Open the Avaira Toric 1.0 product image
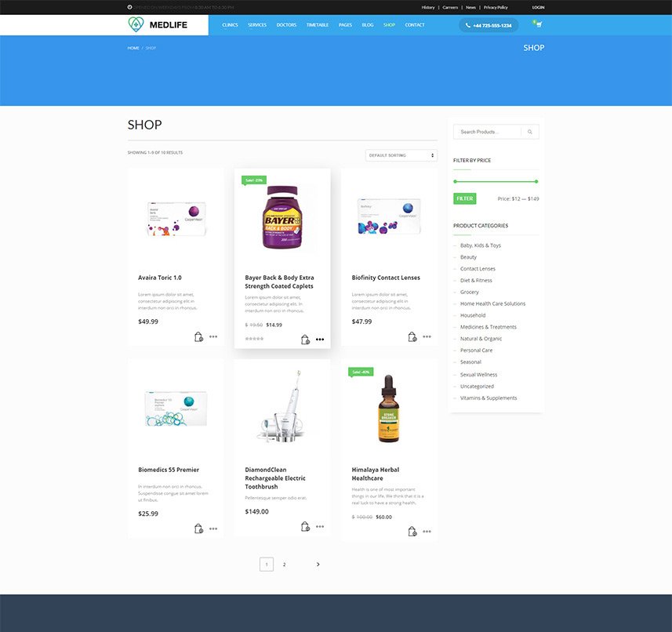 176,219
